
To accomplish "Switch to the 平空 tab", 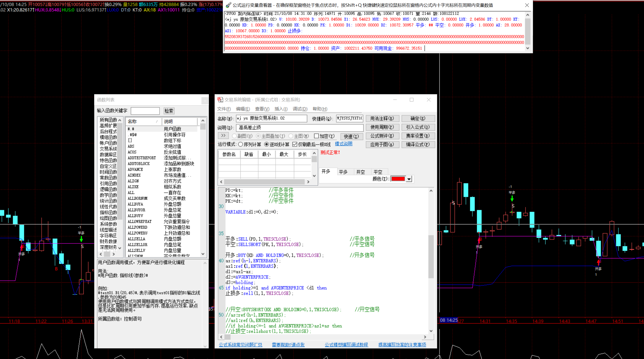I will (x=378, y=172).
